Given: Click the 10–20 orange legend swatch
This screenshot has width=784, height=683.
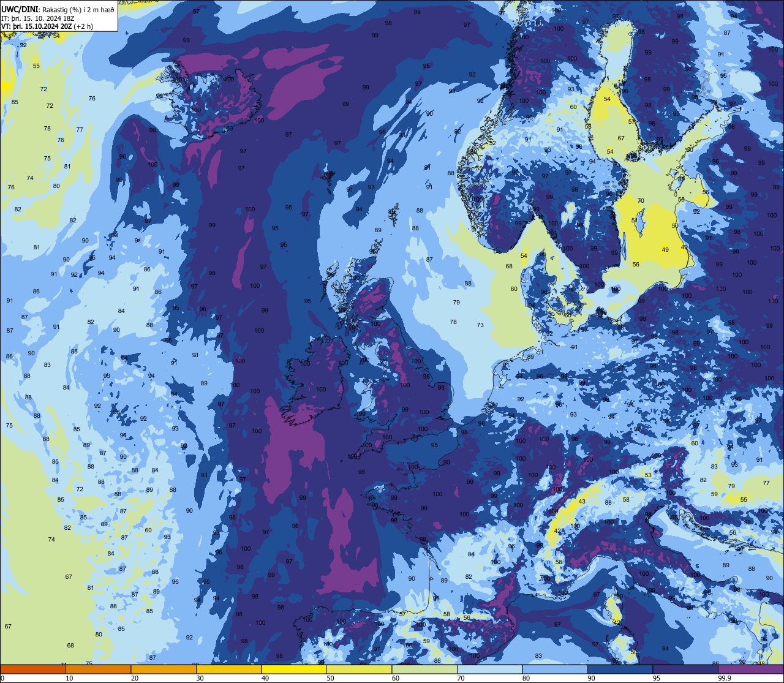Looking at the screenshot, I should [x=98, y=669].
